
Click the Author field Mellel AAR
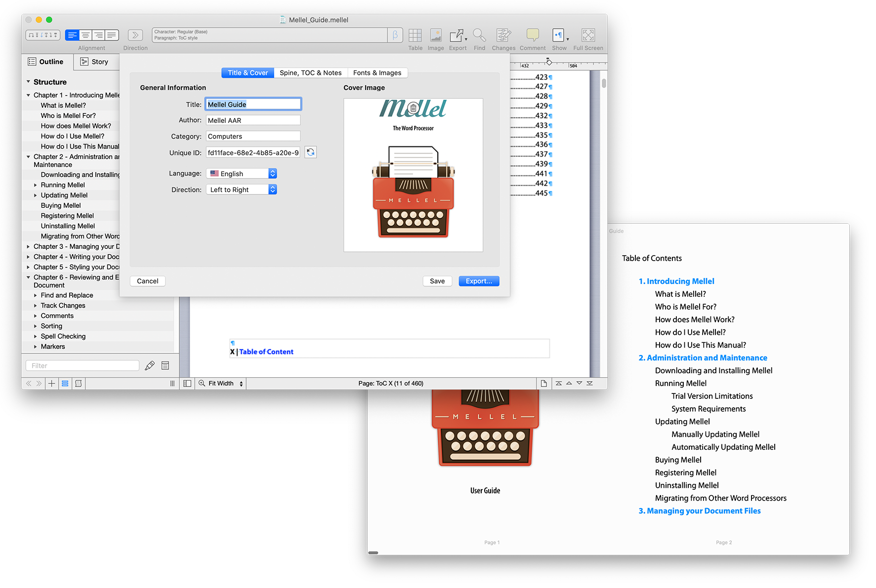tap(253, 120)
